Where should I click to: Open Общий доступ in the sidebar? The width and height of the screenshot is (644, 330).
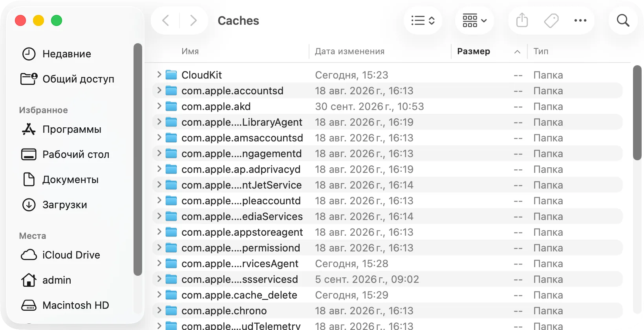point(67,79)
